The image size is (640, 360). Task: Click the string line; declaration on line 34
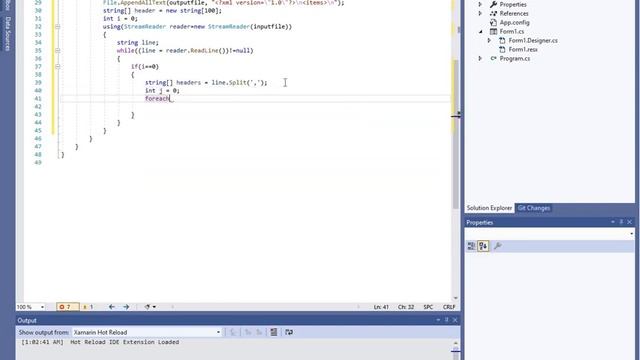(138, 42)
